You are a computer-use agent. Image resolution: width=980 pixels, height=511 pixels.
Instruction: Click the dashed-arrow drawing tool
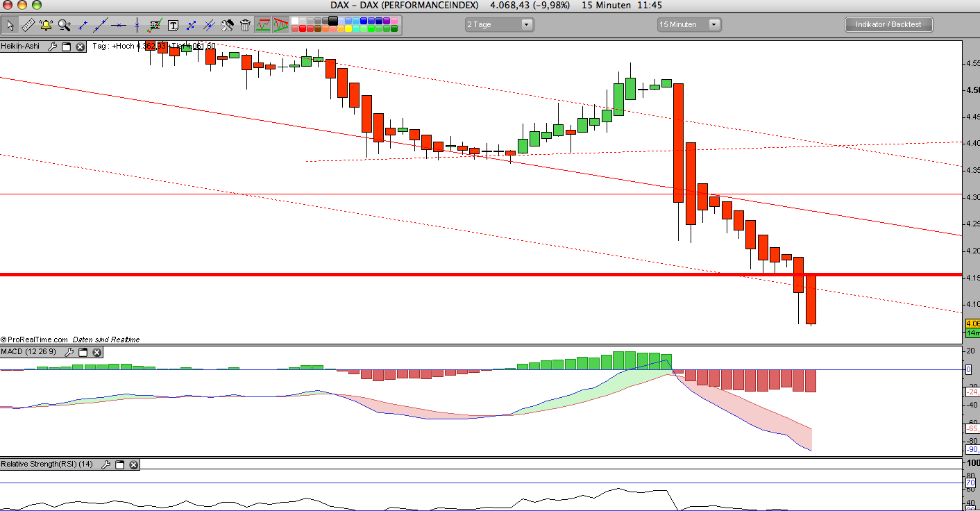[x=191, y=26]
